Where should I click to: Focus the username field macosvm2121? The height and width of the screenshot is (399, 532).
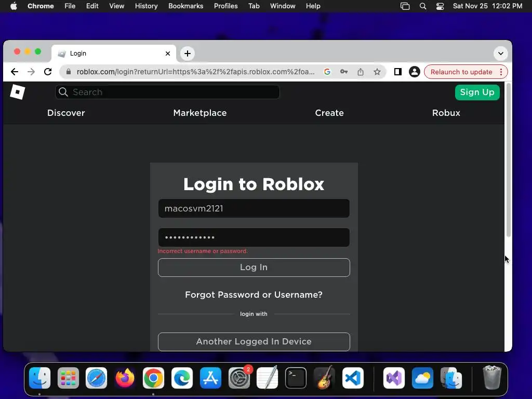click(x=254, y=208)
